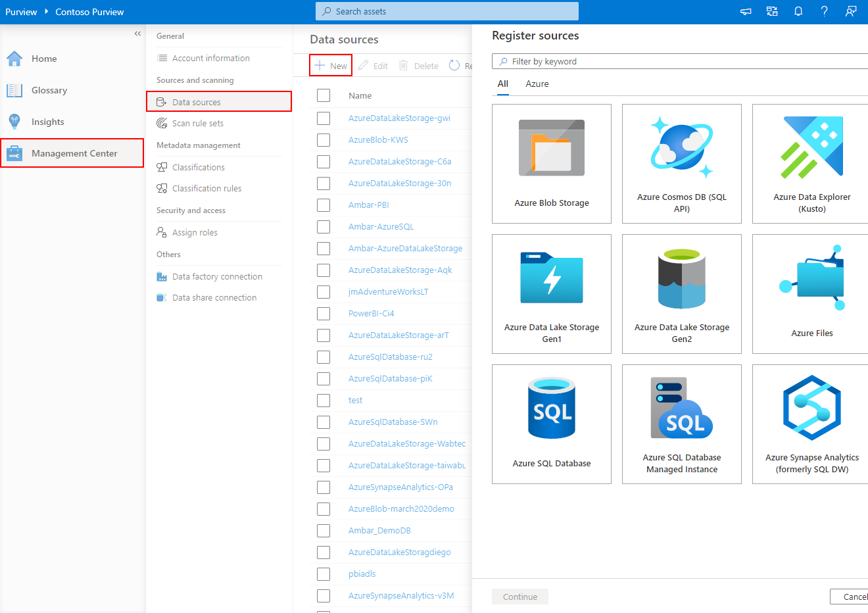Click the feedback megaphone icon
This screenshot has height=613, width=868.
tap(746, 11)
